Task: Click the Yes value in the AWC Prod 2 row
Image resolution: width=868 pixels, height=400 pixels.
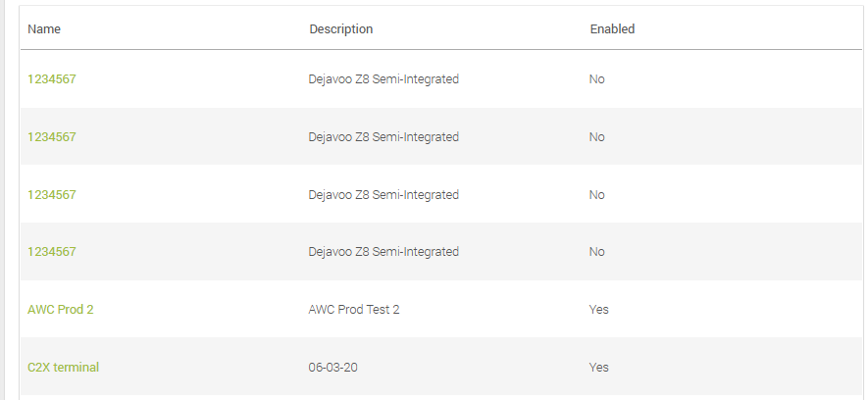Action: click(x=599, y=309)
